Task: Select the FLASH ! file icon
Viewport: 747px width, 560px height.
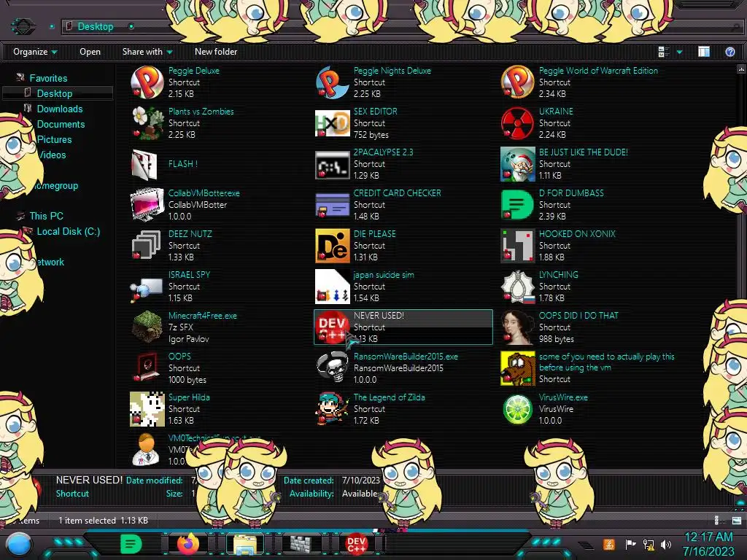Action: (x=144, y=164)
